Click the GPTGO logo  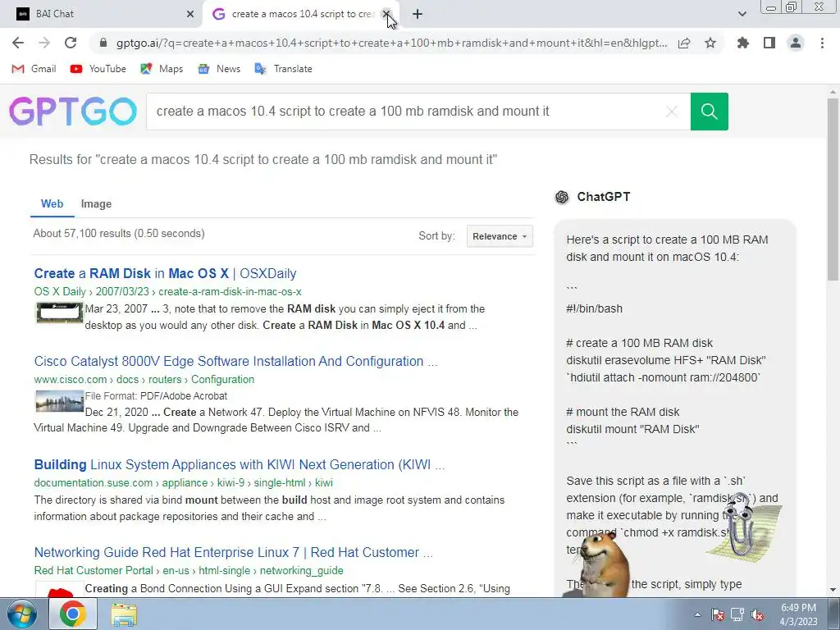click(73, 112)
